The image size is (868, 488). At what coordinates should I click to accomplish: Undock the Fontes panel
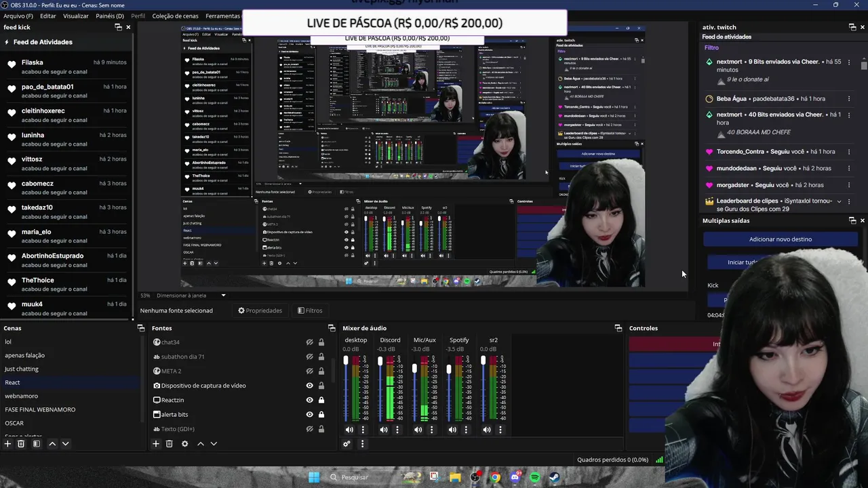click(332, 328)
